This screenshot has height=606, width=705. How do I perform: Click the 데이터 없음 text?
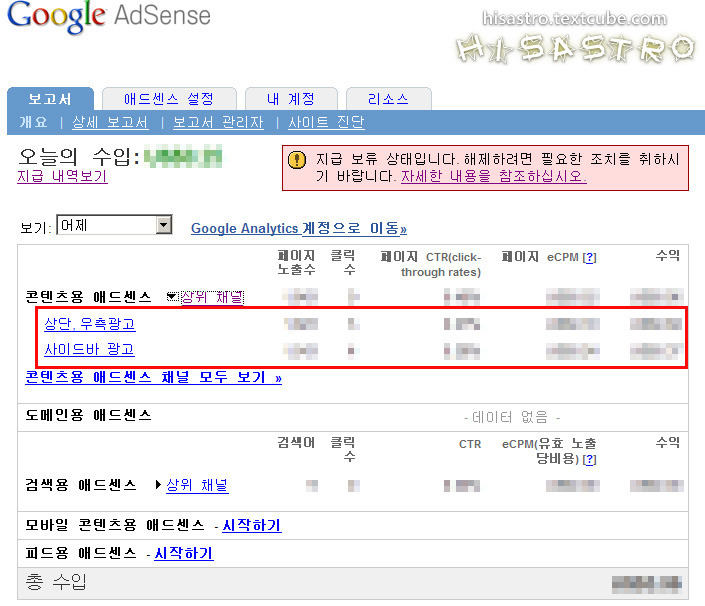coord(512,417)
